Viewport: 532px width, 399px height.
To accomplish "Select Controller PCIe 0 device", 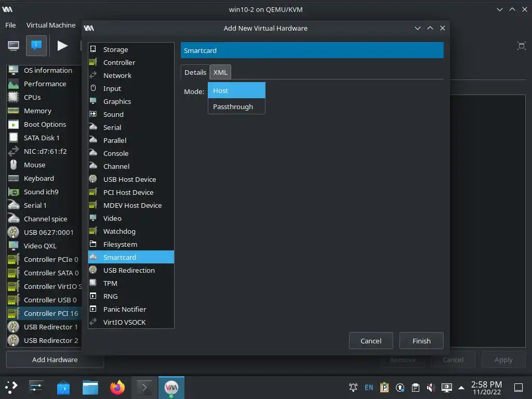I will 44,260.
